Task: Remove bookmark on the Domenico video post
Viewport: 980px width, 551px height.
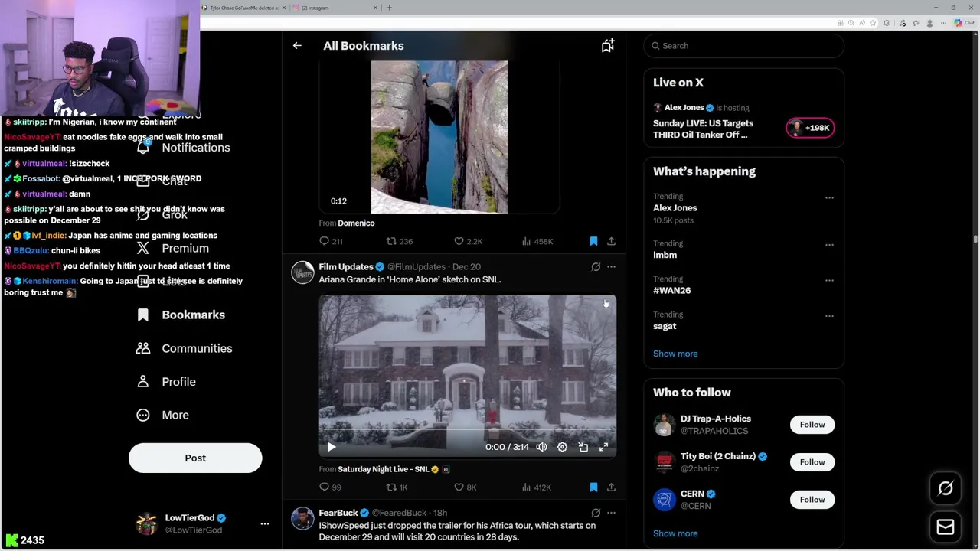Action: (x=593, y=241)
